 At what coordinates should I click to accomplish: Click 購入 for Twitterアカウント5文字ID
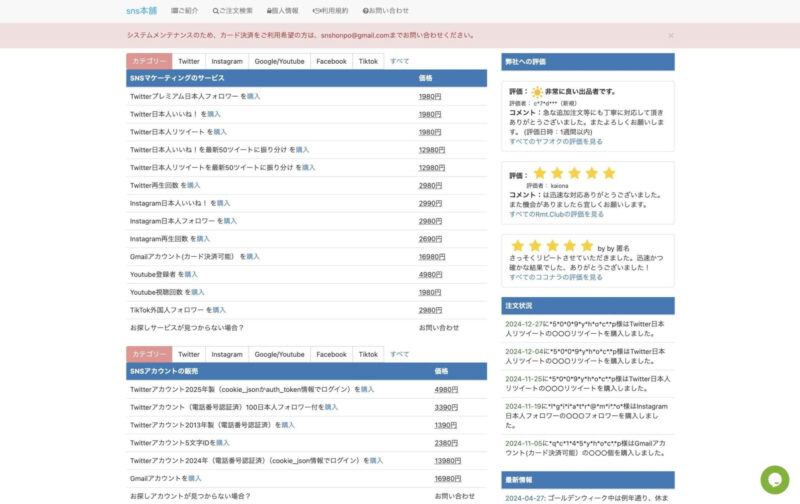tap(223, 443)
